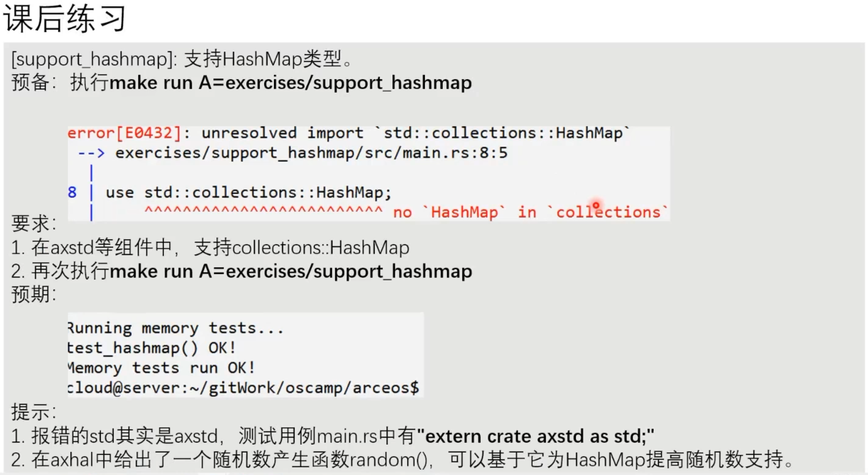Screen dimensions: 868x475
Task: Click the make run command in requirement 2
Action: tap(291, 272)
